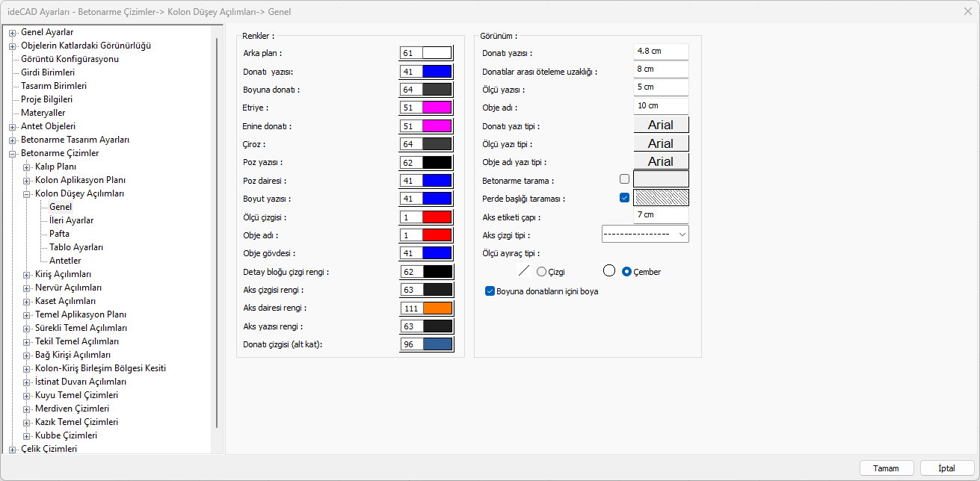Viewport: 980px width, 481px height.
Task: Select İleri Ayarlar in the tree
Action: [72, 220]
